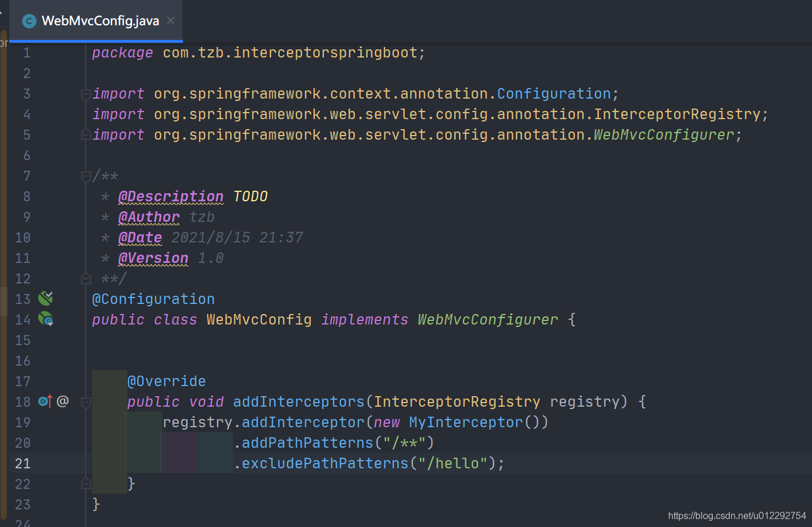Click the Javadoc fold end marker at line 12
Viewport: 812px width, 527px height.
click(x=86, y=279)
